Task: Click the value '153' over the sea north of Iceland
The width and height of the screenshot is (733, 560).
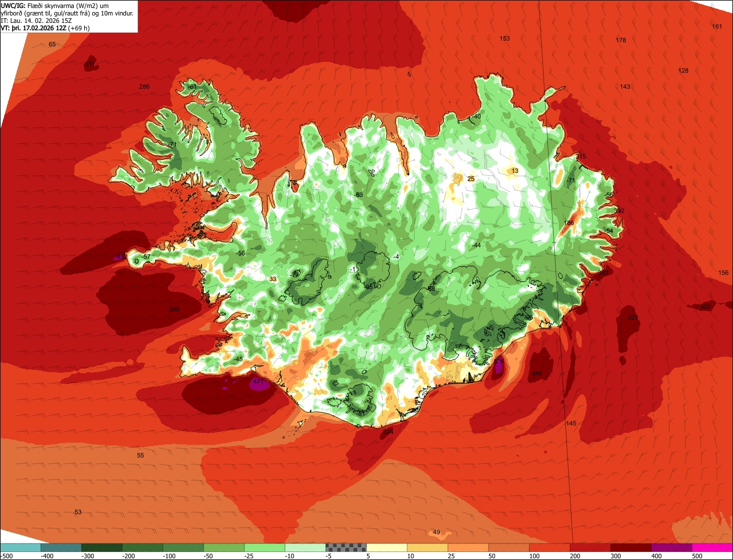Action: click(505, 38)
